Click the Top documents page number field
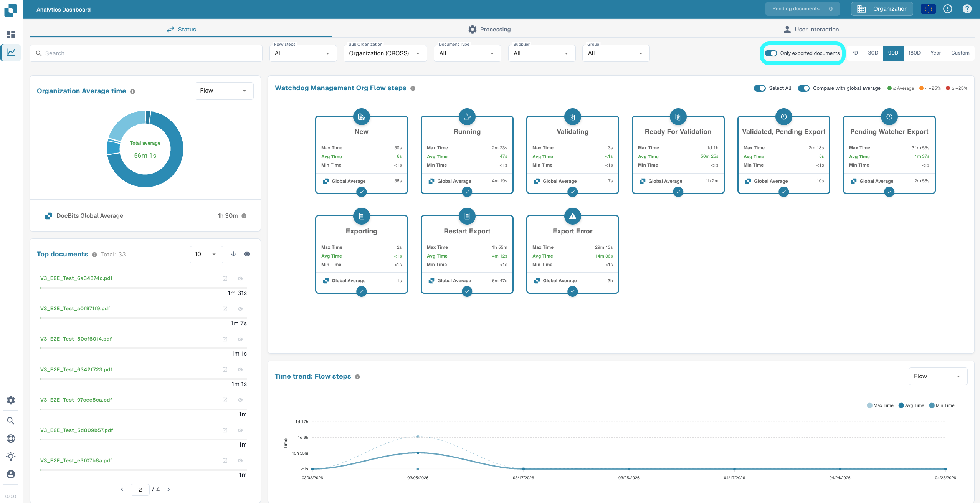The width and height of the screenshot is (980, 503). [x=140, y=490]
